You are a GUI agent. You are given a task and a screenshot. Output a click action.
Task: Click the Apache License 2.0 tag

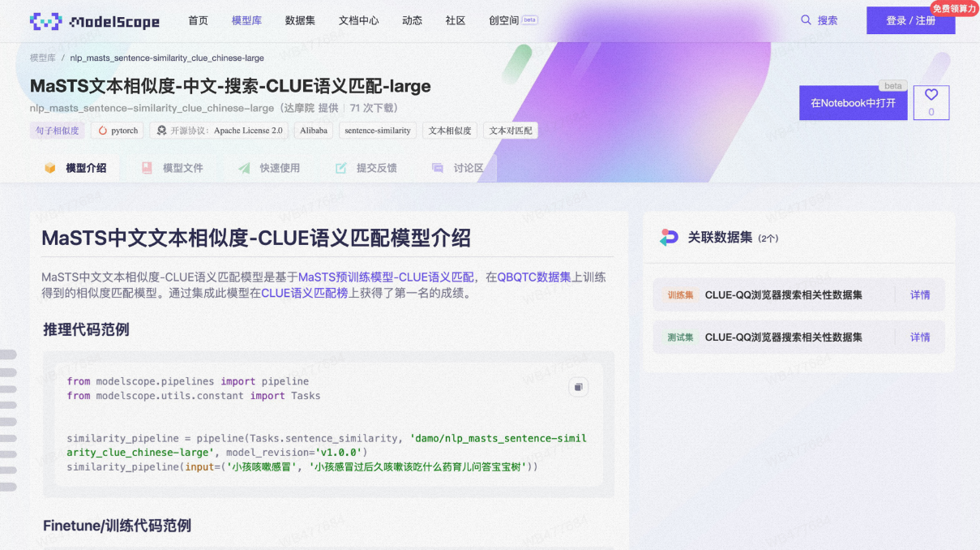[x=220, y=131]
